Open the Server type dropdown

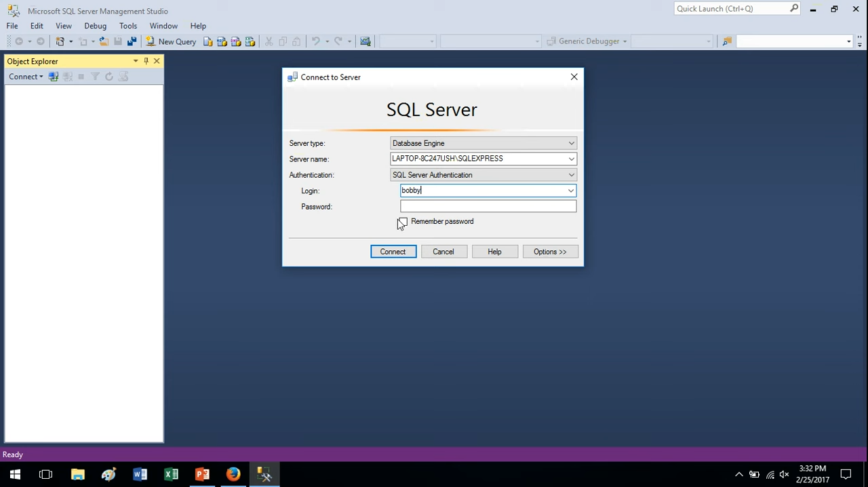[570, 143]
